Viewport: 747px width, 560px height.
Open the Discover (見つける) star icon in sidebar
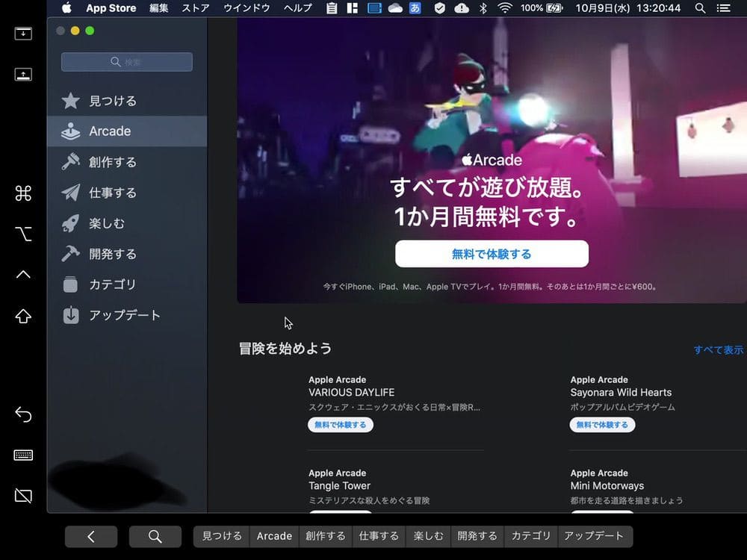[x=70, y=101]
